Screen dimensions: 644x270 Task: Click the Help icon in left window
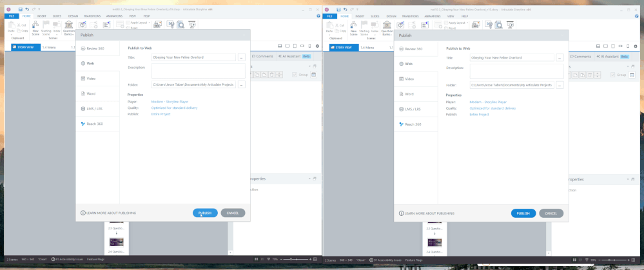pos(318,15)
